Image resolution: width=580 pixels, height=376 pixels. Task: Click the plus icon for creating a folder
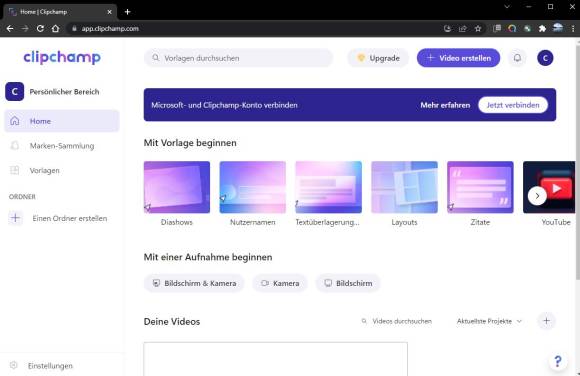click(16, 218)
